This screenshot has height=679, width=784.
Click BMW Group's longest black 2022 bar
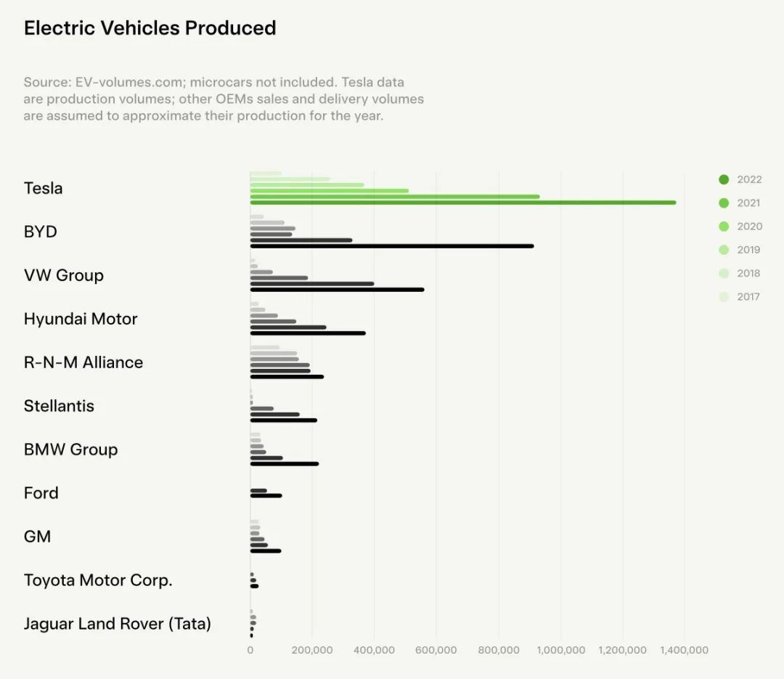click(x=285, y=464)
